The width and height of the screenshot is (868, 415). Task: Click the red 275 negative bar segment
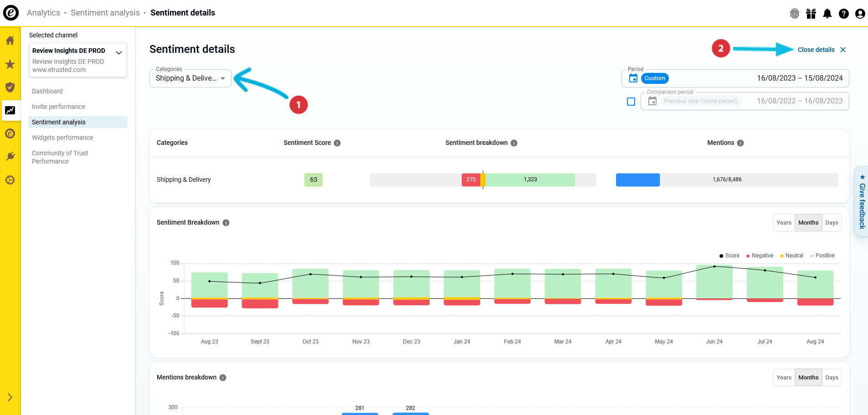point(471,180)
